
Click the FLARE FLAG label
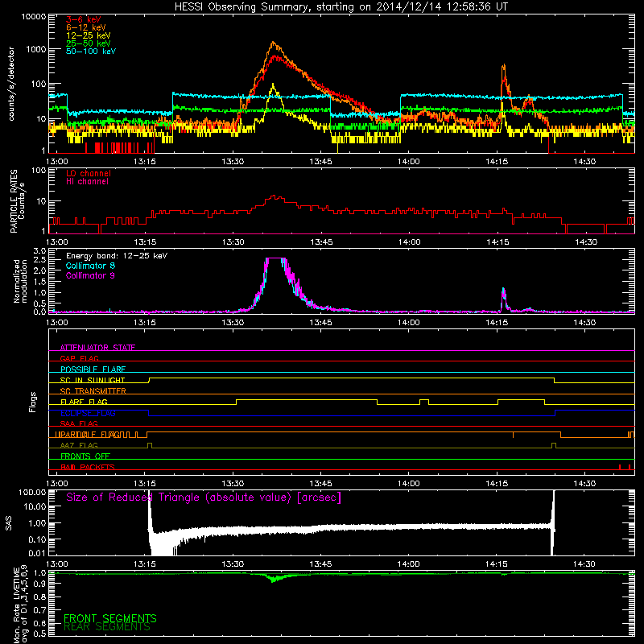coord(84,402)
